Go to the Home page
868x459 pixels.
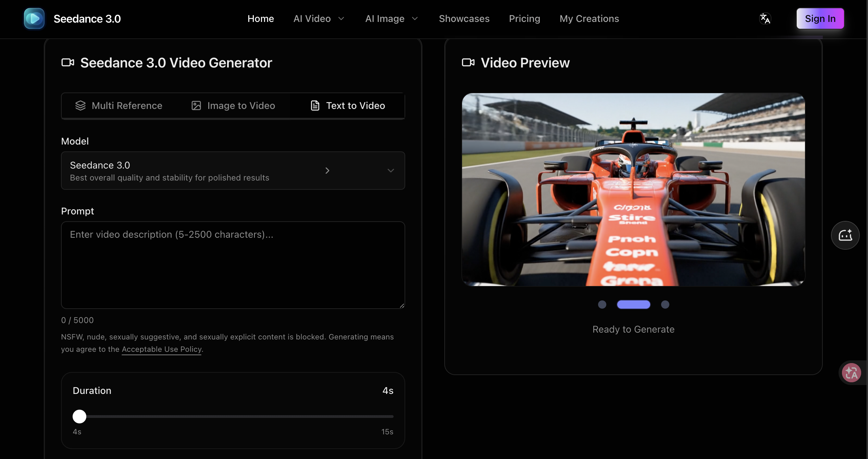[261, 18]
